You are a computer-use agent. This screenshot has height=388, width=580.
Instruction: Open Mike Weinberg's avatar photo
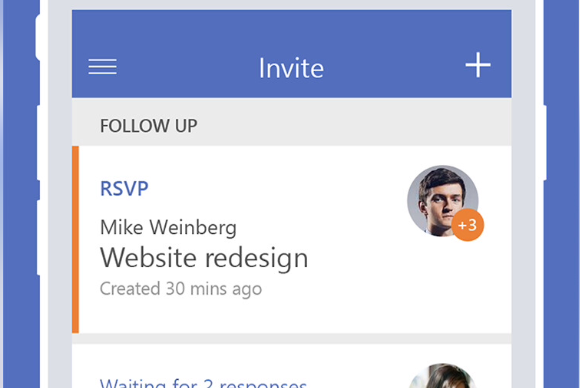[440, 200]
